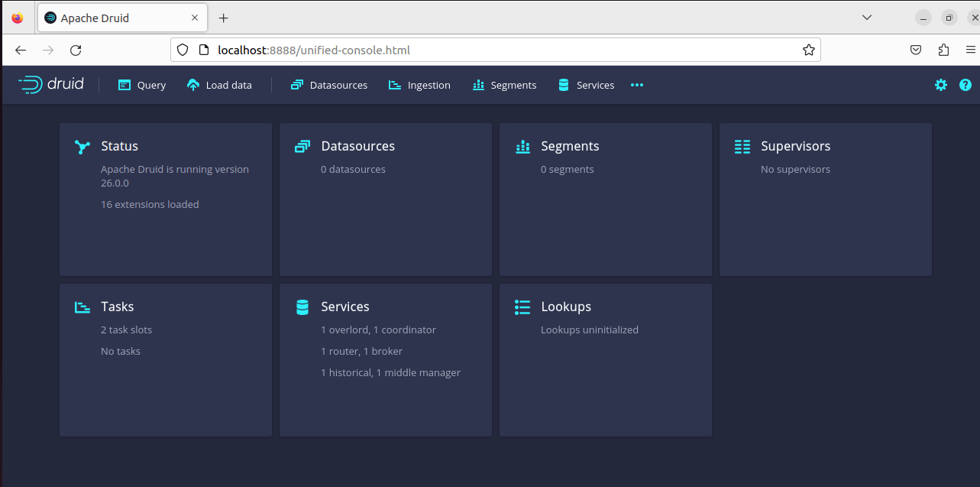
Task: Expand the three-dot more menu in header
Action: (637, 85)
